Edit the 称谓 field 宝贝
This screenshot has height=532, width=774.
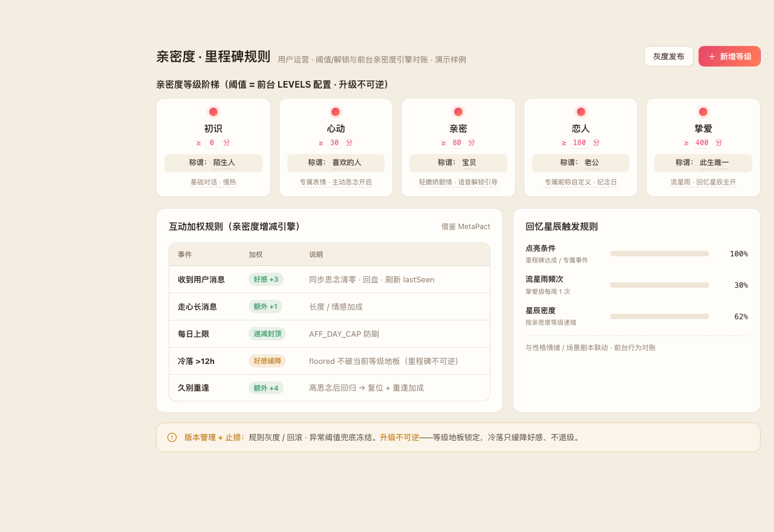469,163
